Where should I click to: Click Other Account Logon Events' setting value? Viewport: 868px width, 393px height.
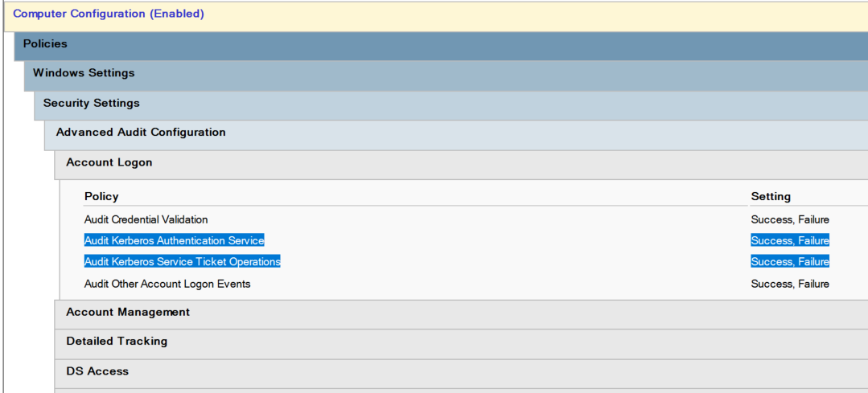point(790,285)
